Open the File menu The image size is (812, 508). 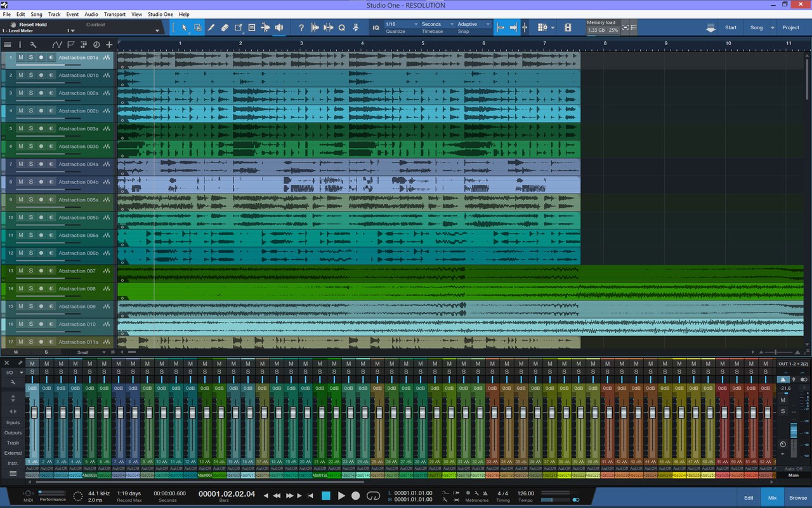[6, 14]
